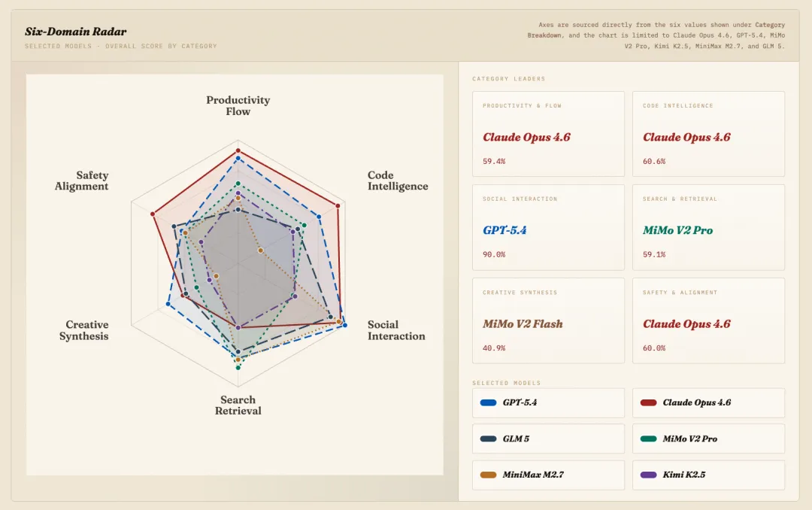Select the red Claude point on Code Intelligence axis

pyautogui.click(x=338, y=206)
